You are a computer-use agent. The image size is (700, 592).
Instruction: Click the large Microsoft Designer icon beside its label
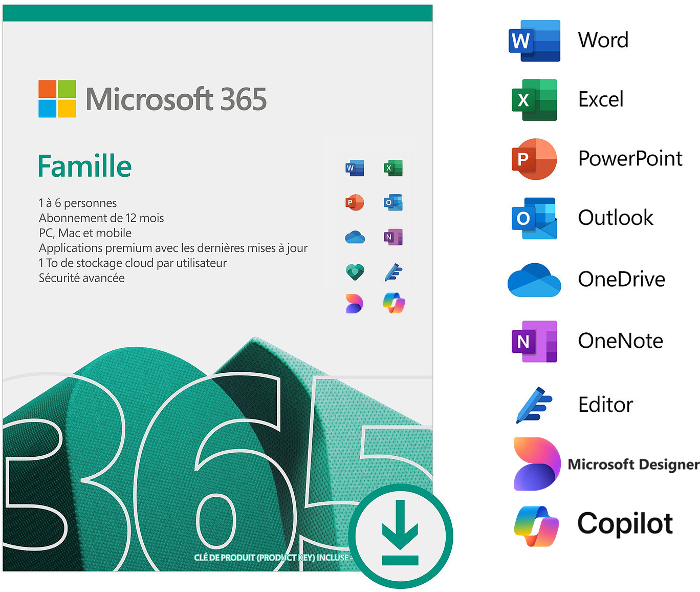[537, 464]
